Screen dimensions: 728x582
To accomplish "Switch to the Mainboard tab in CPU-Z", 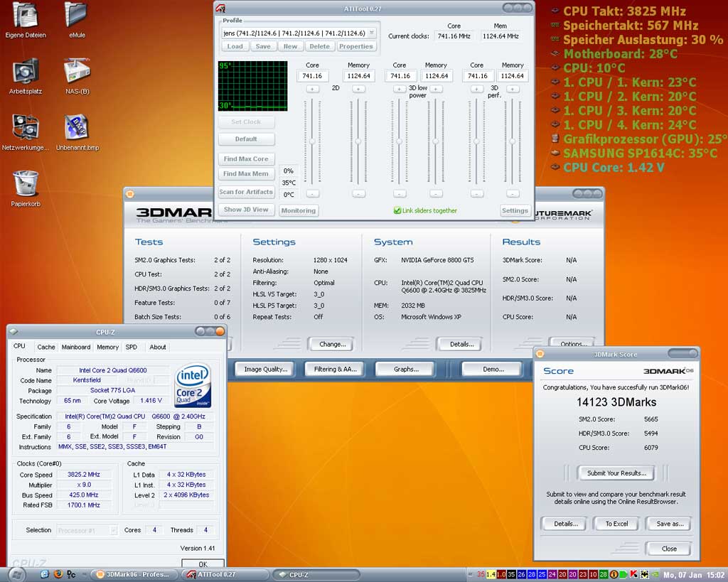I will (x=75, y=347).
